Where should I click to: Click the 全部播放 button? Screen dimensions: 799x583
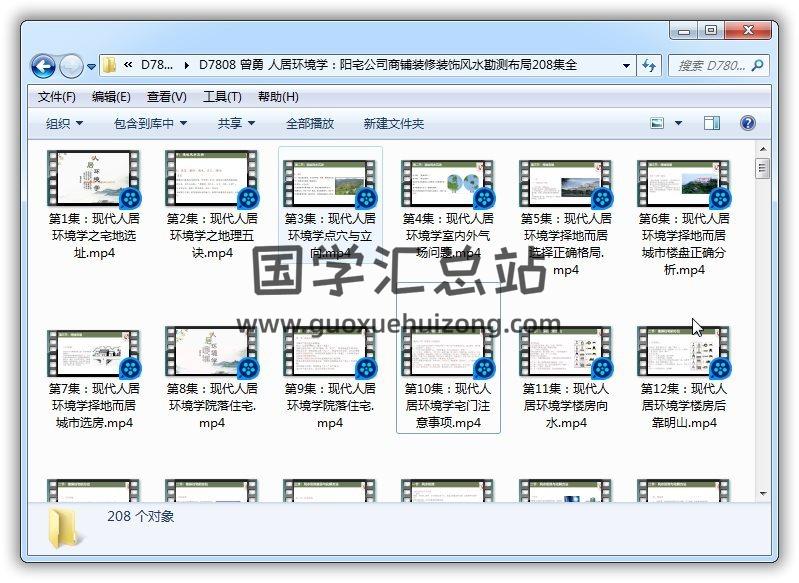(310, 123)
